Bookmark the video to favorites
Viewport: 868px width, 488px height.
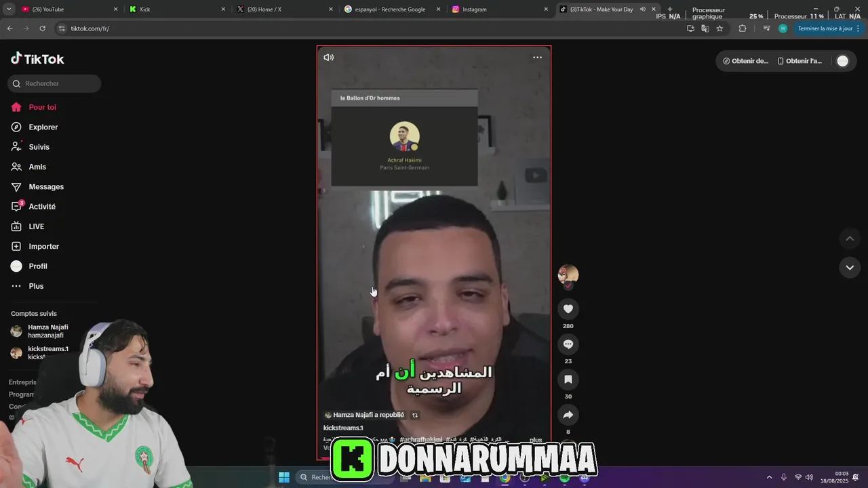coord(568,380)
